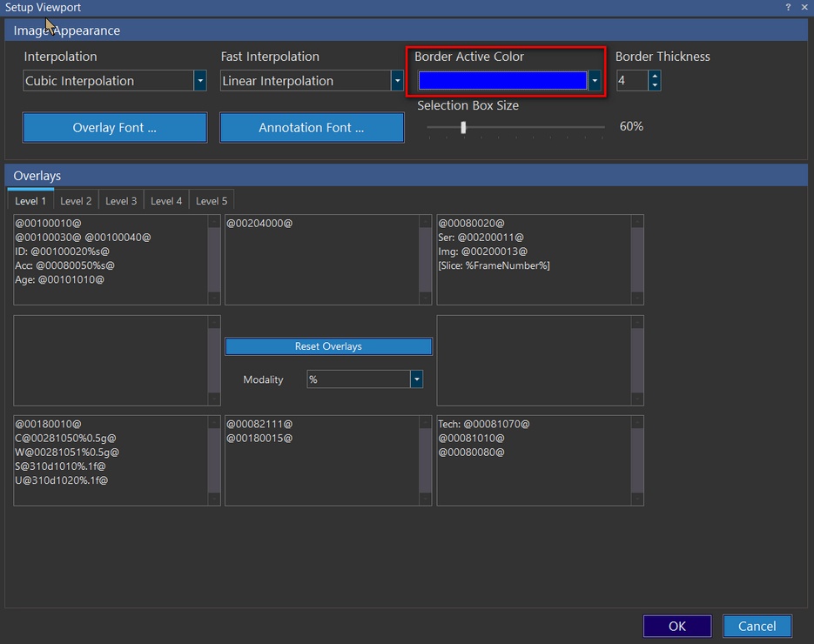The height and width of the screenshot is (644, 814).
Task: Open the Level 5 overlay tab
Action: [x=212, y=201]
